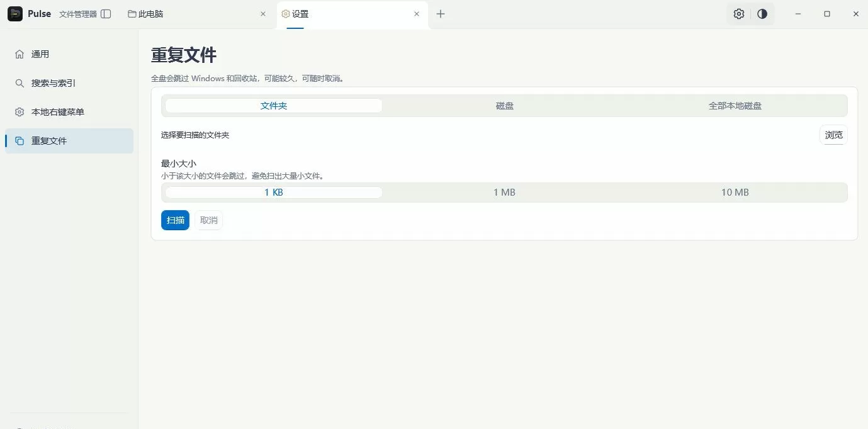Viewport: 868px width, 429px height.
Task: Click the Pulse app logo icon
Action: coord(15,14)
